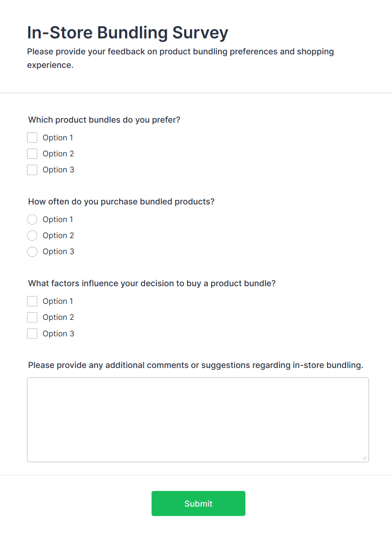Click 'Option 3' label text in factors group
Viewport: 392px width, 537px height.
pos(58,334)
